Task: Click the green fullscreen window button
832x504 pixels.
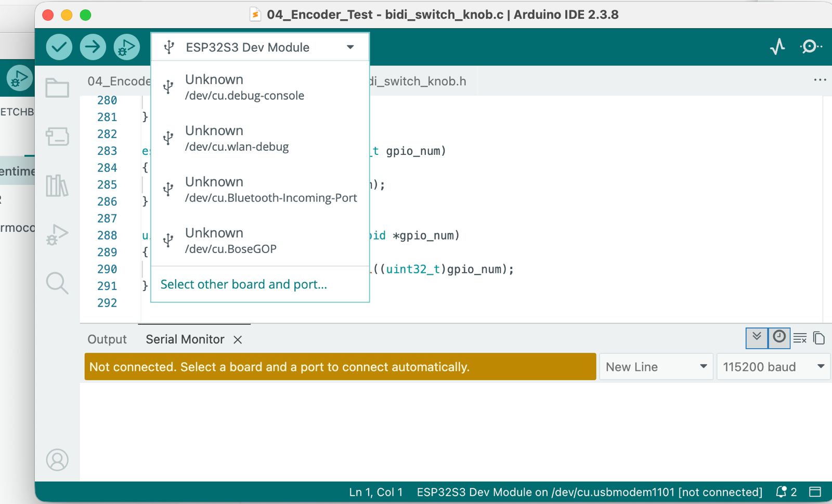Action: pyautogui.click(x=86, y=15)
